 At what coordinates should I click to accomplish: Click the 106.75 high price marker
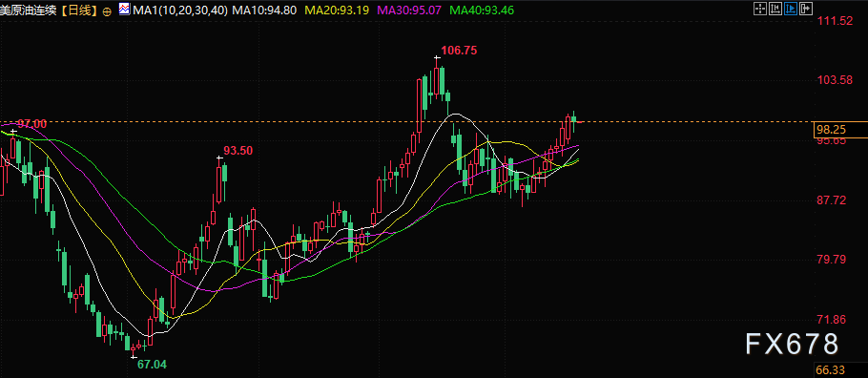click(459, 51)
